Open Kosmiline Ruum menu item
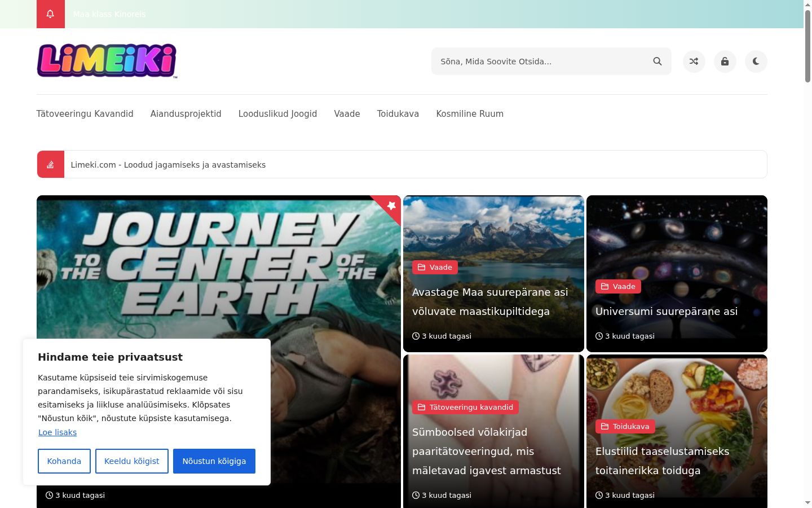The image size is (812, 508). [470, 114]
